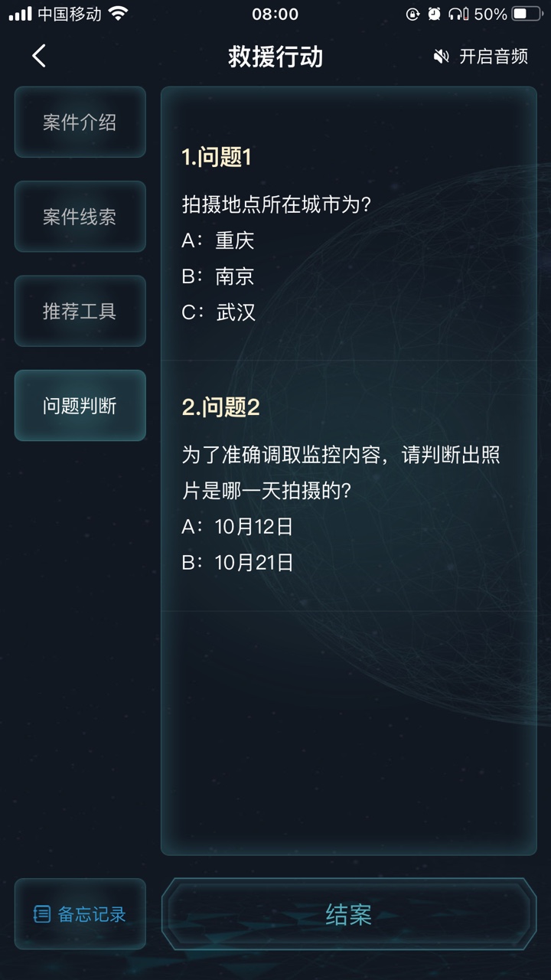Select answer A: 重庆
The image size is (551, 980).
pos(218,240)
